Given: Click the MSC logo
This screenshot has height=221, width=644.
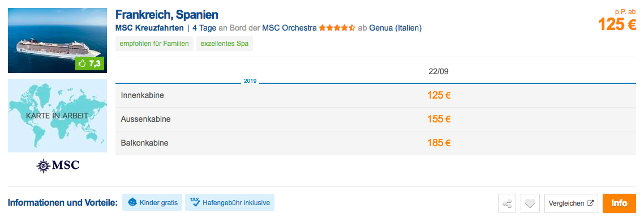Looking at the screenshot, I should [x=58, y=165].
